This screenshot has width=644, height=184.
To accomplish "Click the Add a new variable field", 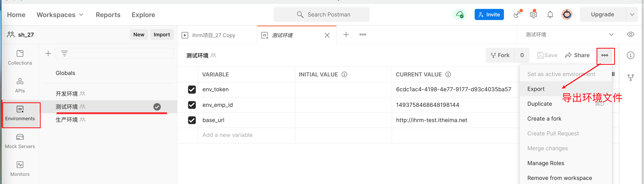I will (x=246, y=135).
